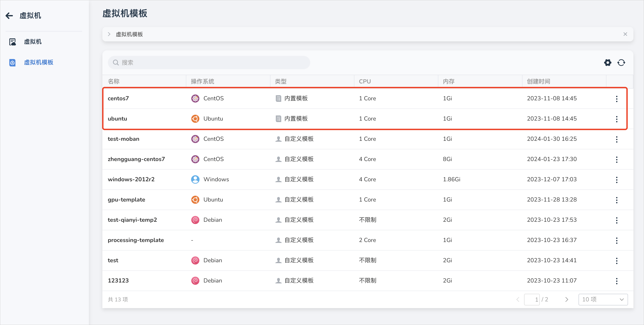Open actions menu for centos7 row
Screen dimensions: 644x325
coord(617,99)
